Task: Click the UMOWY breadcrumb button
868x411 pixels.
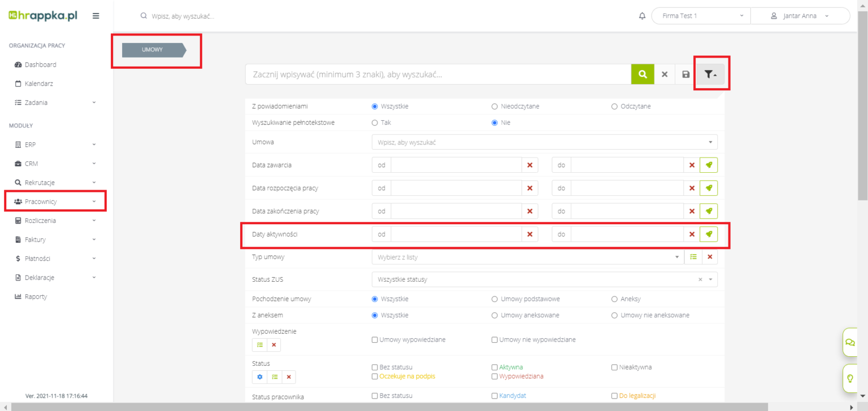Action: (153, 50)
